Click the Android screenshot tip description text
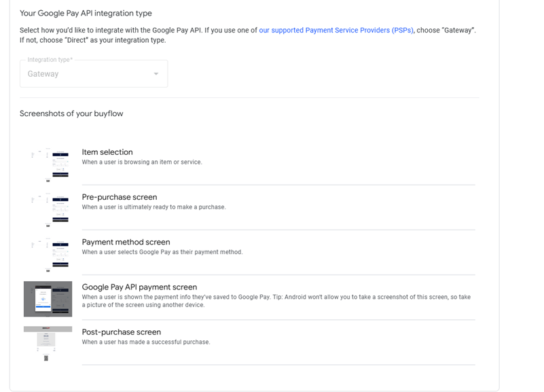544x392 pixels. pyautogui.click(x=276, y=301)
